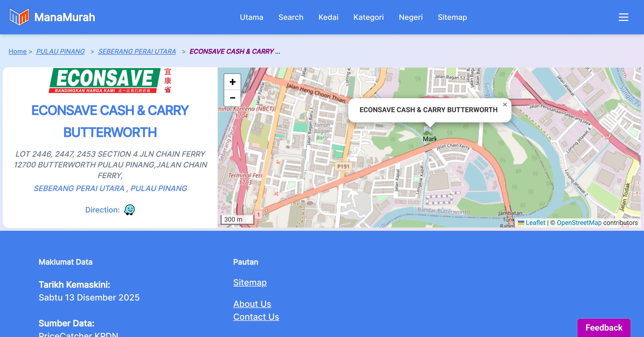The image size is (644, 337).
Task: Open the About Us footer link
Action: 252,304
